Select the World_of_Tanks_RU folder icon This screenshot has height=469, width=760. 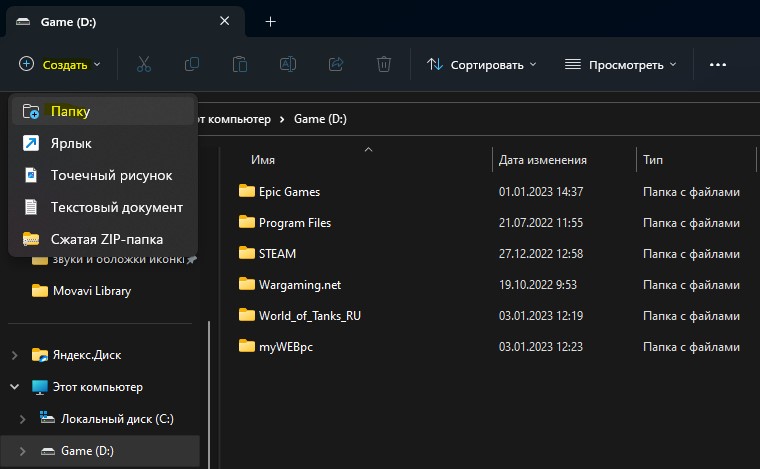click(247, 315)
